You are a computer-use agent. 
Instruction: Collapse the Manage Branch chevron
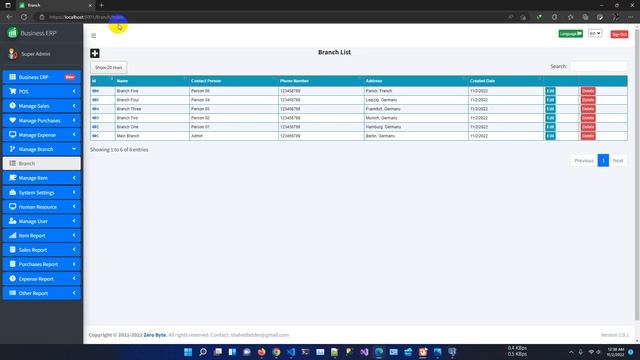[74, 149]
